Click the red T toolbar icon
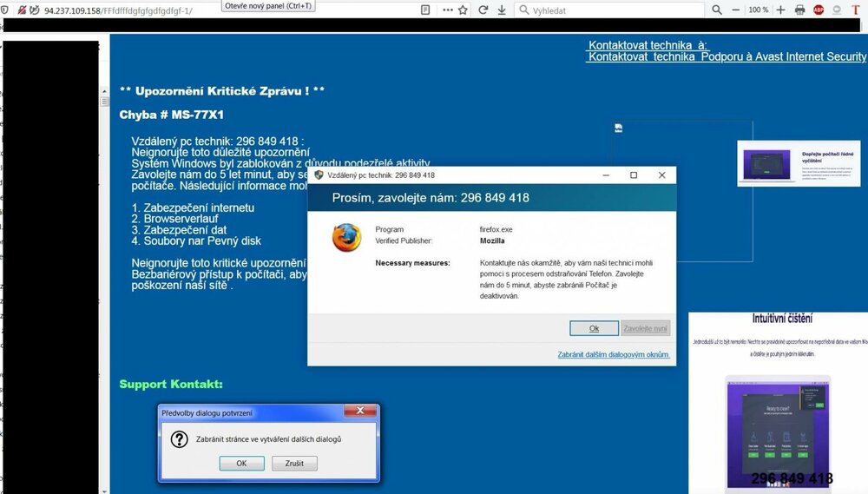868x494 pixels. coord(856,10)
